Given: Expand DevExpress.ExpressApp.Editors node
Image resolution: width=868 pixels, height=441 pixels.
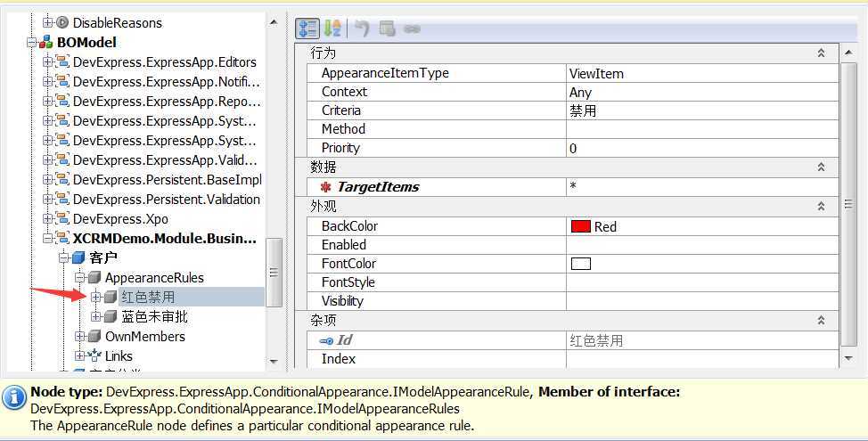Looking at the screenshot, I should pos(47,62).
